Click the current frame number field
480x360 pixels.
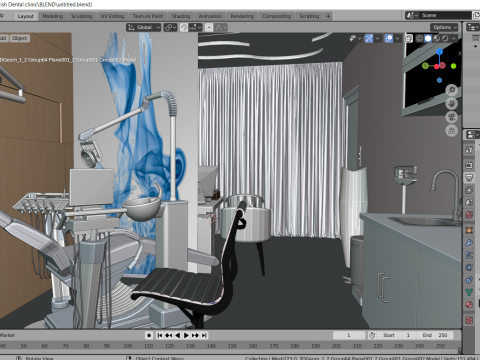pos(349,335)
